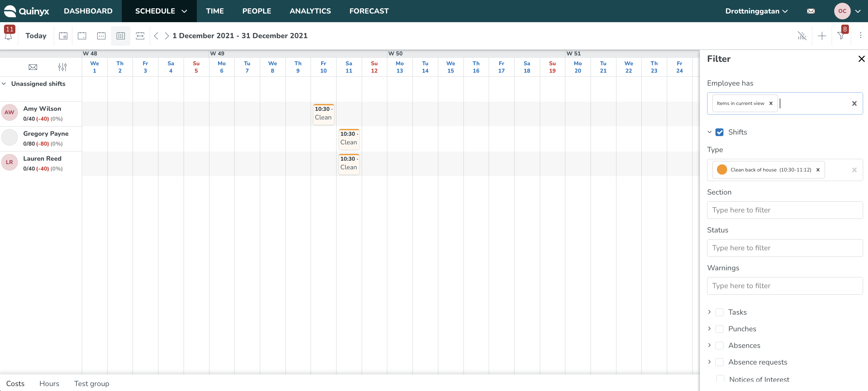Focus the Warnings filter input
The height and width of the screenshot is (391, 868).
pyautogui.click(x=785, y=286)
